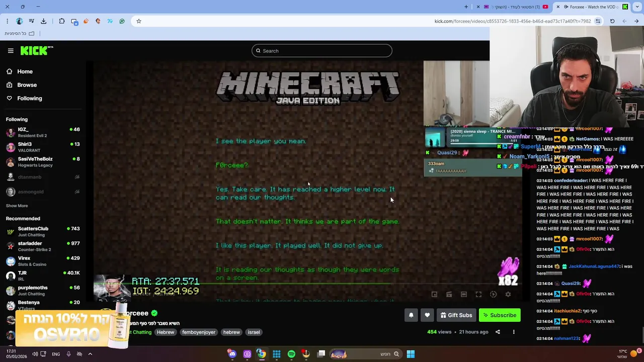Open TJR IRL channel
This screenshot has width=644, height=362.
[43, 276]
